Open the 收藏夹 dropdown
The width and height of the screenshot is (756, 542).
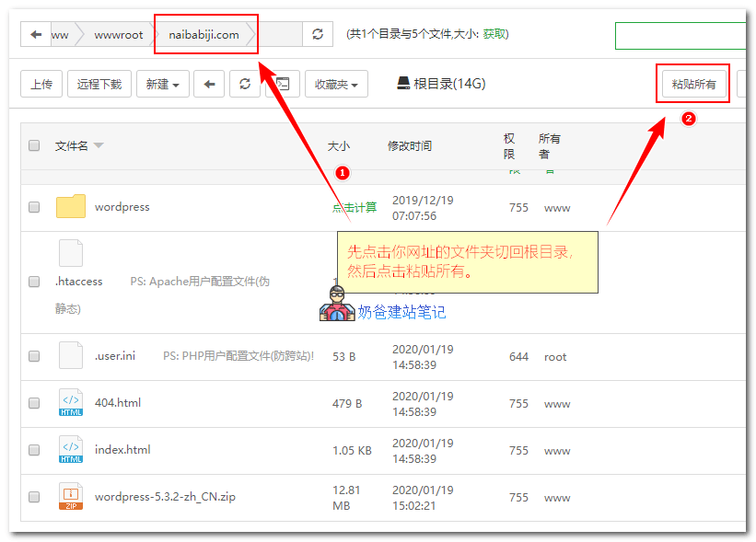[336, 83]
